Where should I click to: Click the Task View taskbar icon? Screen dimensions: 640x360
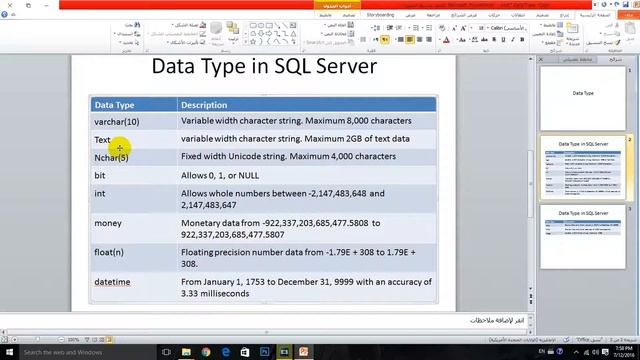click(166, 352)
